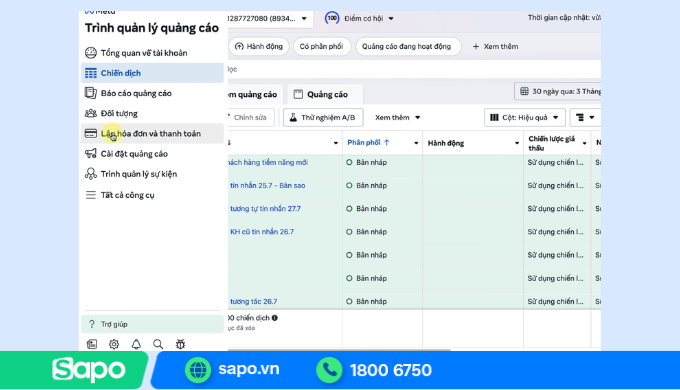Apply Hành động filter chip
This screenshot has height=390, width=680.
258,46
